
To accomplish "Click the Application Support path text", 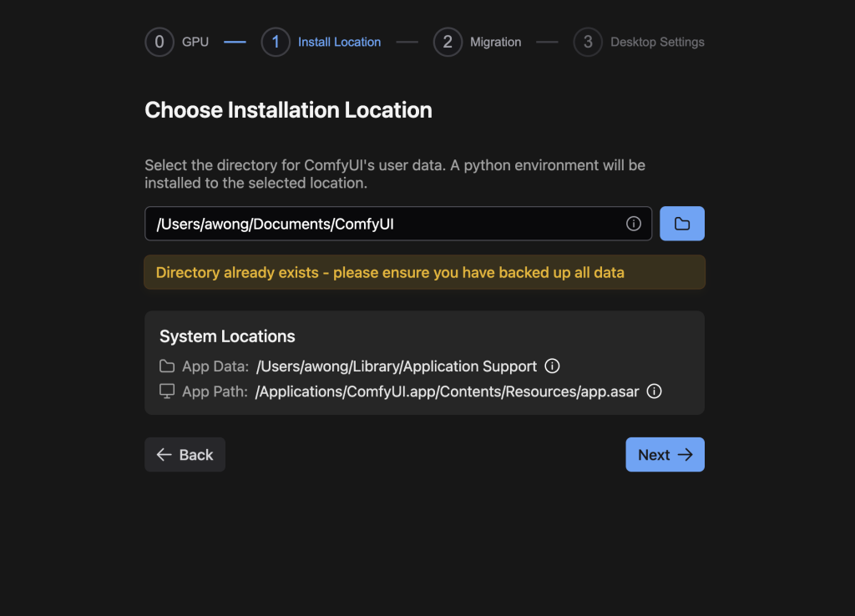I will pyautogui.click(x=397, y=366).
